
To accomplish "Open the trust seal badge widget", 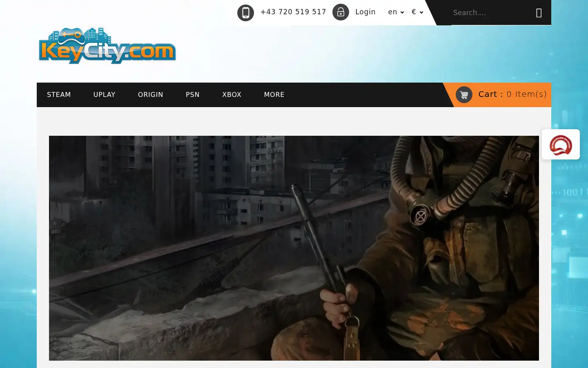I will [561, 144].
